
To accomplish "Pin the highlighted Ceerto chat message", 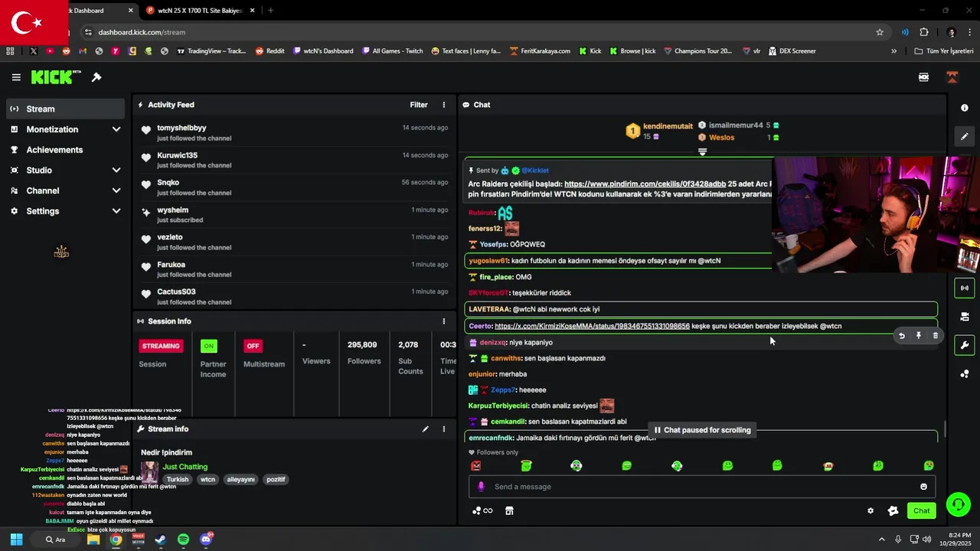I will pos(918,335).
